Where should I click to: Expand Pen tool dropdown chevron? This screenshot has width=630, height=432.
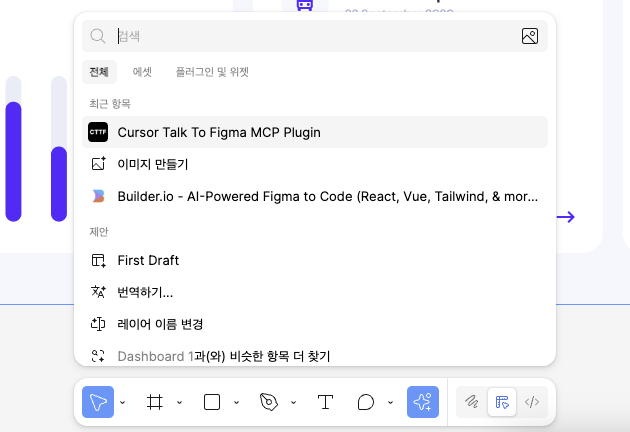[294, 402]
